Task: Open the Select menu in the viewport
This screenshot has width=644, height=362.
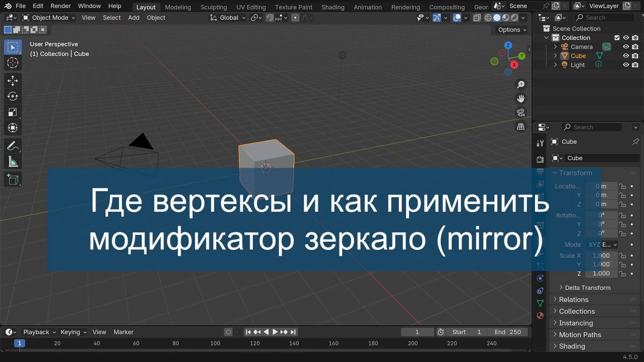Action: coord(112,18)
